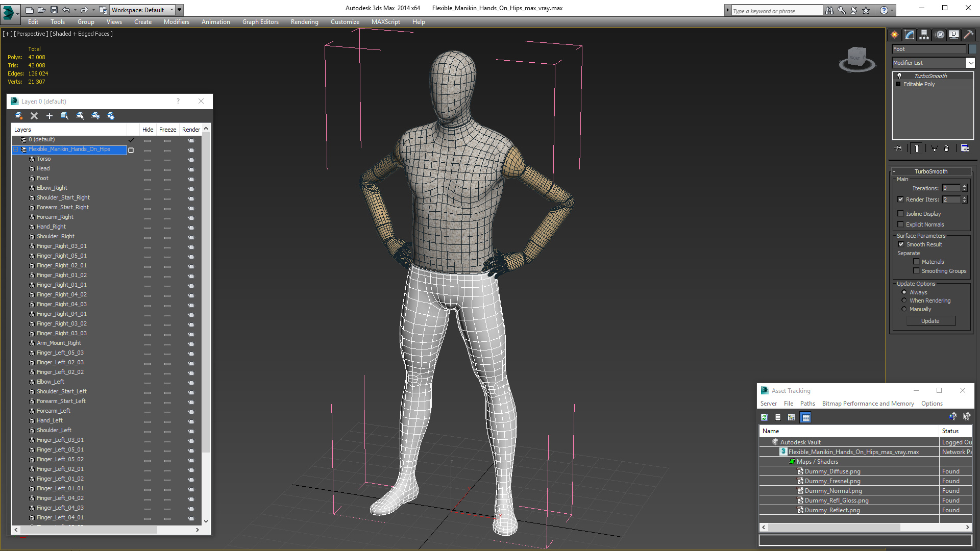This screenshot has height=551, width=980.
Task: Click the ViewCube in the viewport
Action: [857, 59]
